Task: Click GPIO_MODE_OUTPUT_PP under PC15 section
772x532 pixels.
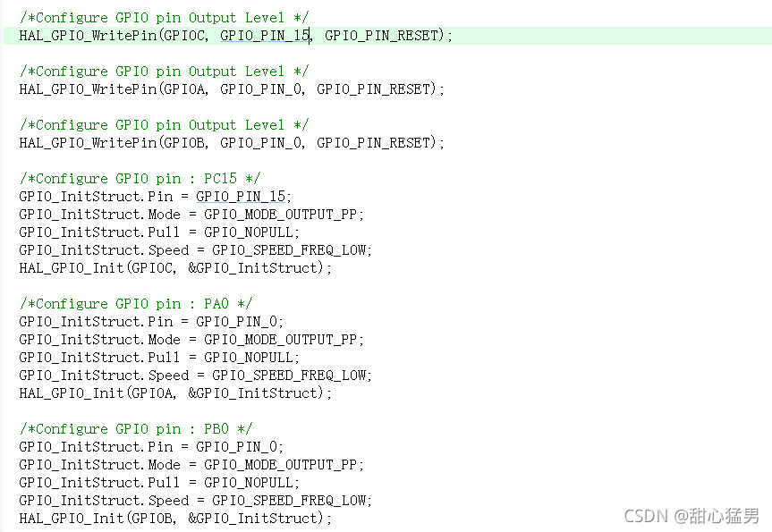Action: [280, 214]
